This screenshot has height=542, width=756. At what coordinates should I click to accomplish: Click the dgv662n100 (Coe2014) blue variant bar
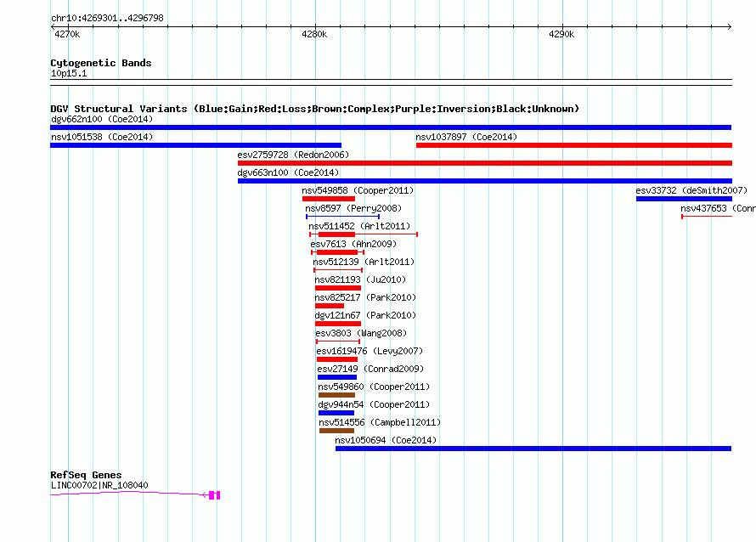391,127
